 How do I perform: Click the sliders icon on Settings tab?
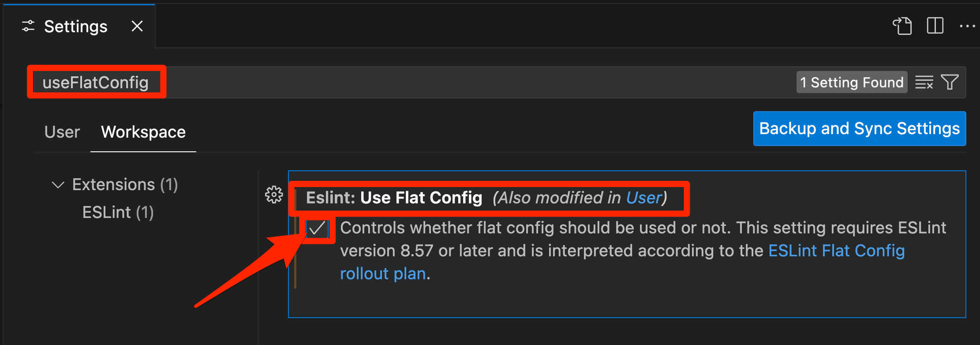[28, 26]
